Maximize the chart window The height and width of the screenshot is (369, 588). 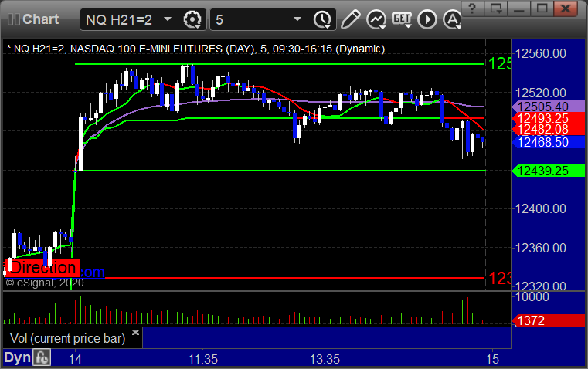click(542, 8)
